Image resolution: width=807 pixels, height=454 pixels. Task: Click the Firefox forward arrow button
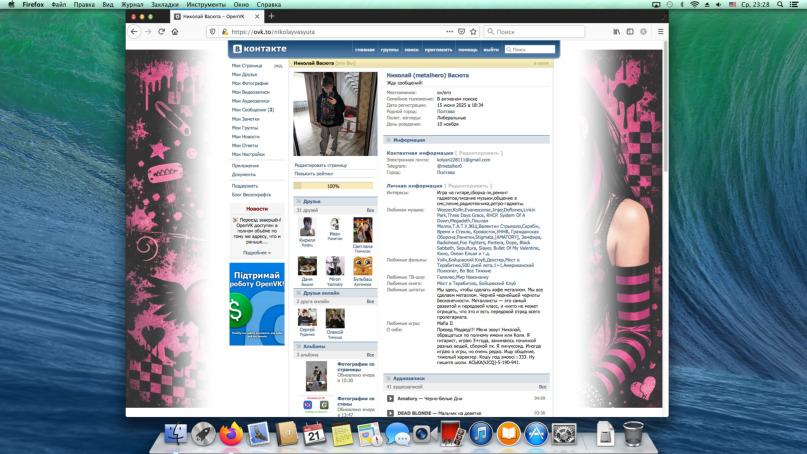pyautogui.click(x=148, y=31)
